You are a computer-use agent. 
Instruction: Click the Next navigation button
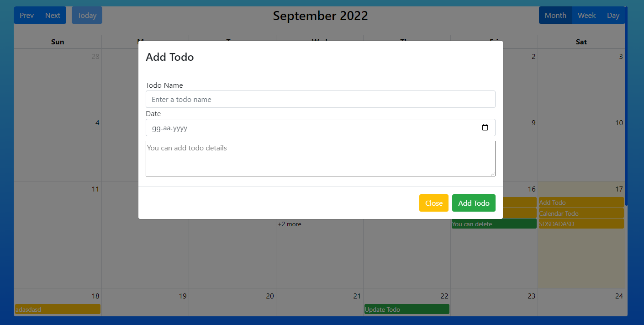point(53,15)
